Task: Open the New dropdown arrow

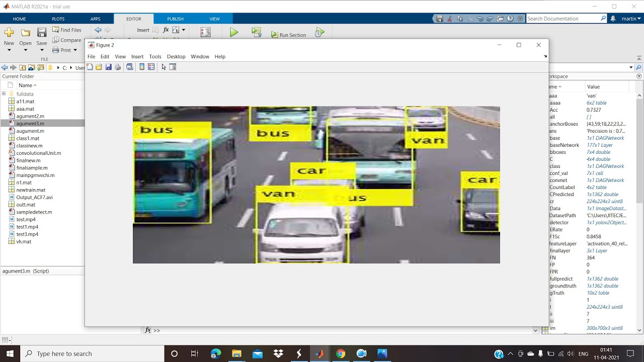Action: [x=9, y=50]
